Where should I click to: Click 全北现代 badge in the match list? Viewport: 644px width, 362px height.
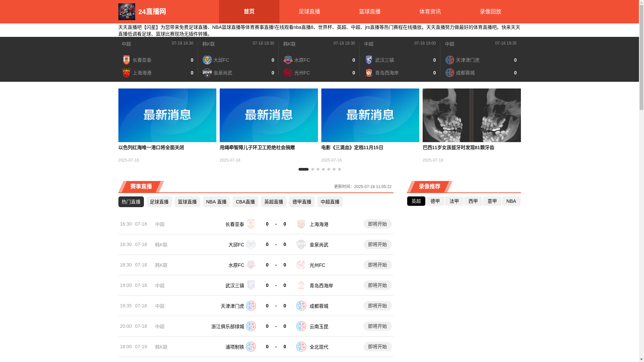coord(301,347)
